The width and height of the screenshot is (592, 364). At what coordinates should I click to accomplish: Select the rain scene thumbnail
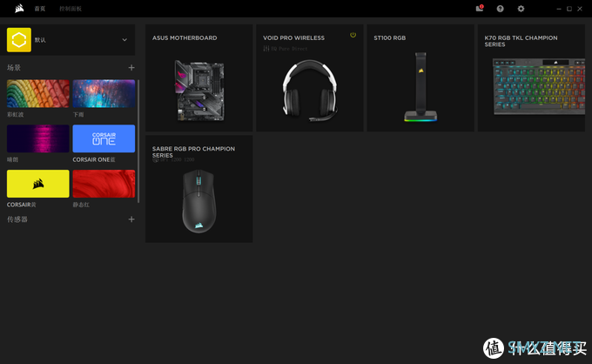click(104, 94)
